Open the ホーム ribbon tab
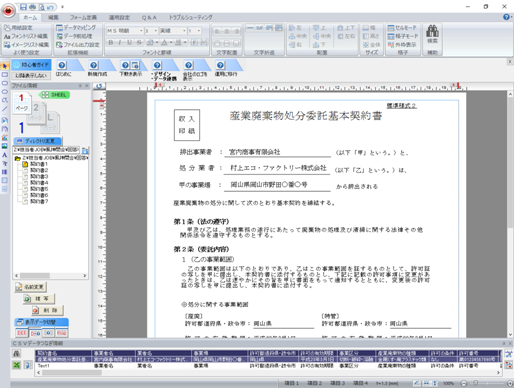The width and height of the screenshot is (514, 388). 30,17
